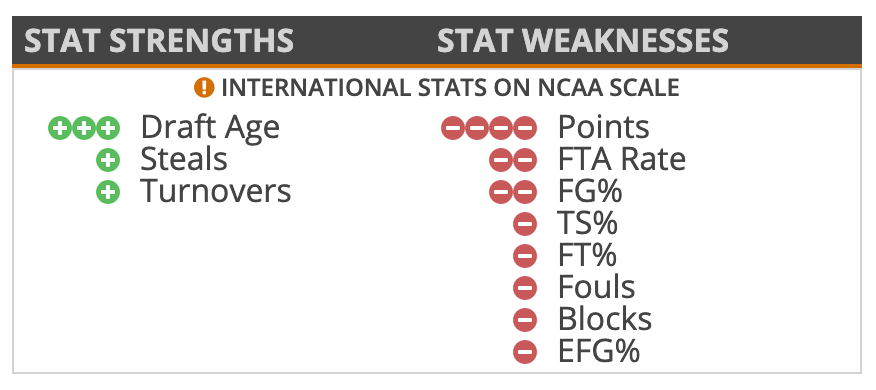Click the Steals text label
Viewport: 876px width, 390px height.
point(184,159)
